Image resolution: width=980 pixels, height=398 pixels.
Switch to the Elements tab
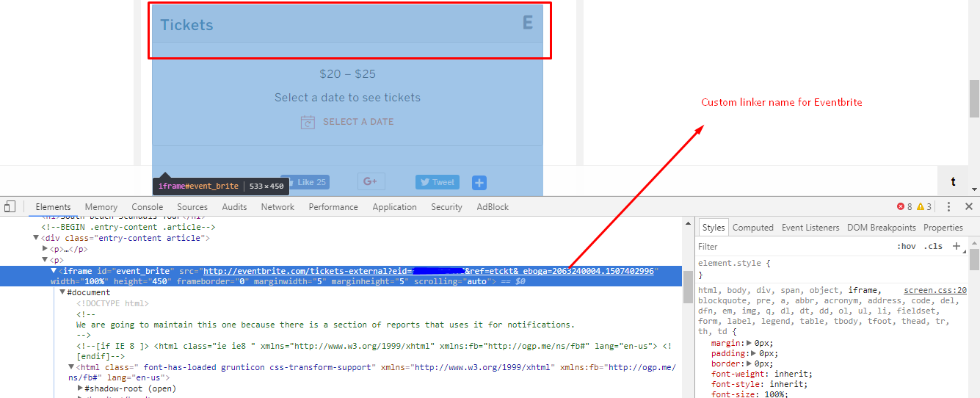click(x=54, y=207)
